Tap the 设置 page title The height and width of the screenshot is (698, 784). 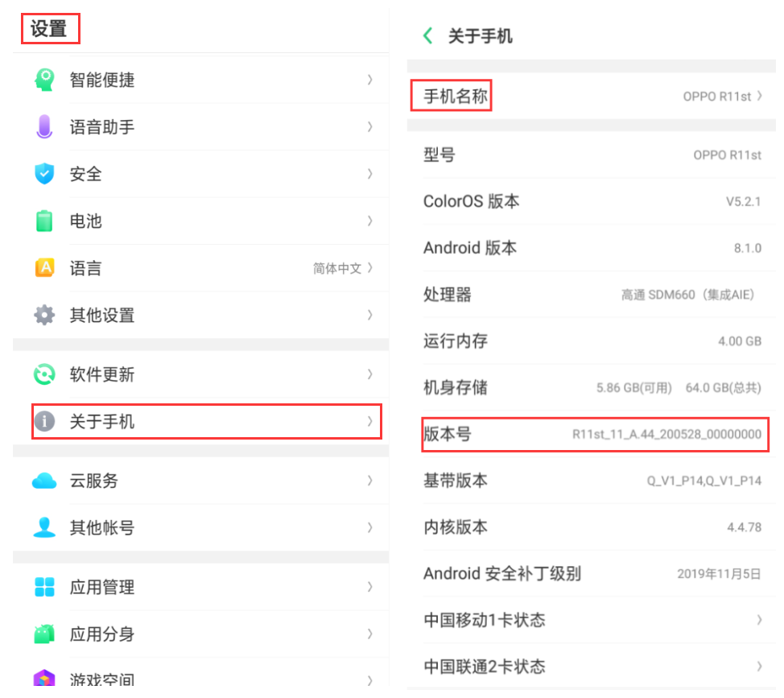tap(49, 28)
